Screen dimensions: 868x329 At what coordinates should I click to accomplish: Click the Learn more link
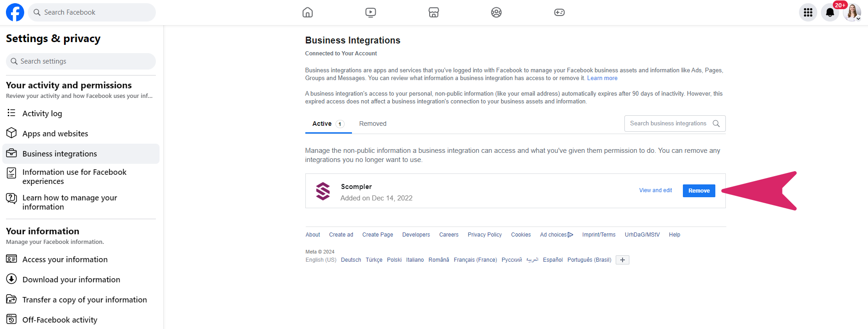point(602,78)
